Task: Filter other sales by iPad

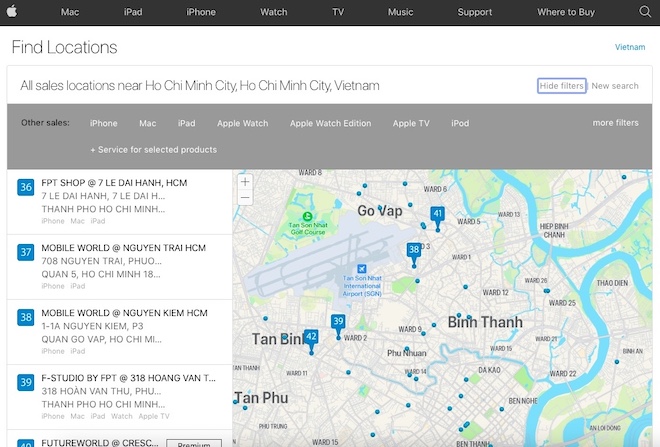Action: [186, 123]
